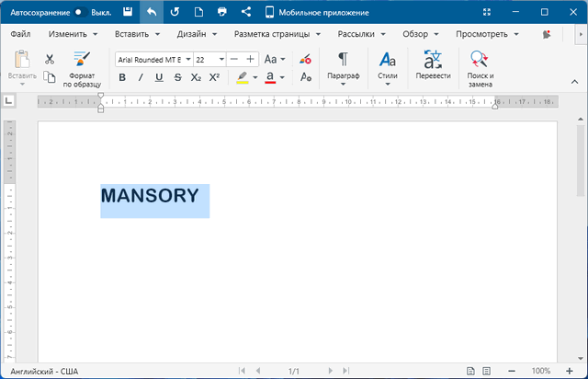
Task: Click the Перевести translate button
Action: pos(433,68)
